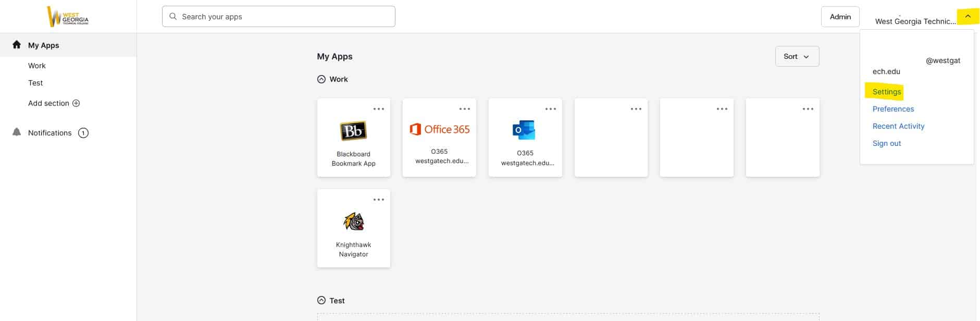Click the My Apps page heading
This screenshot has width=980, height=321.
point(334,56)
